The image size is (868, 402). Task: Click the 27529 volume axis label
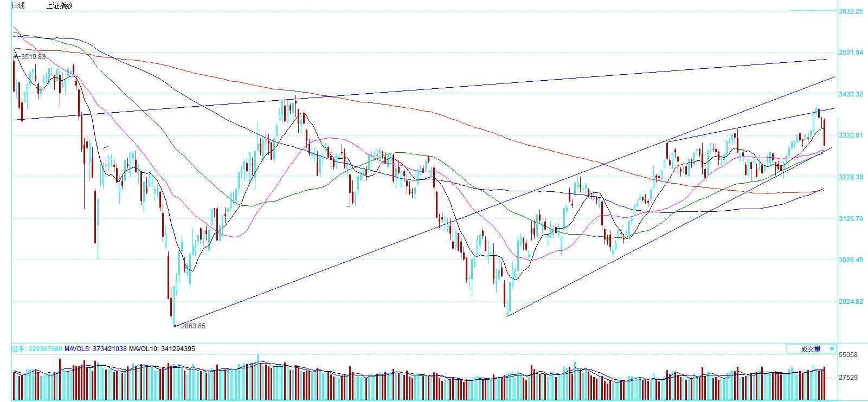click(847, 378)
